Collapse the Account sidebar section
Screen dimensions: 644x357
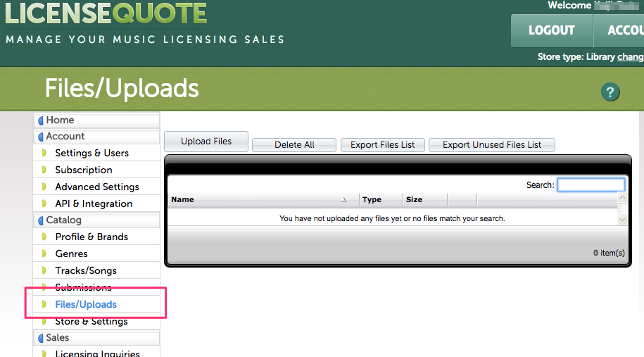[65, 137]
